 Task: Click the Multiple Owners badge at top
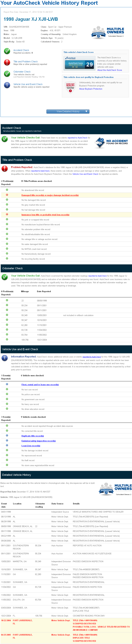click(x=108, y=33)
